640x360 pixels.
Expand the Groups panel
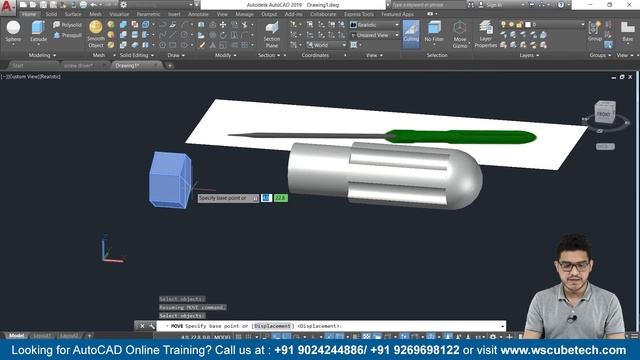[600, 55]
